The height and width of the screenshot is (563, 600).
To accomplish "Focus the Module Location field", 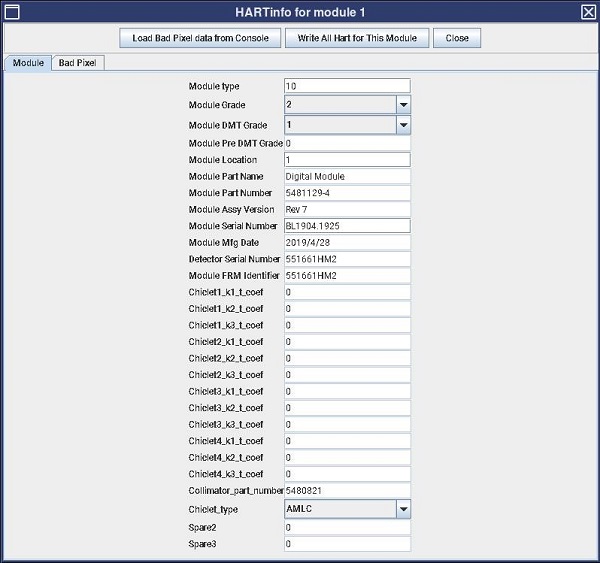I will 346,160.
